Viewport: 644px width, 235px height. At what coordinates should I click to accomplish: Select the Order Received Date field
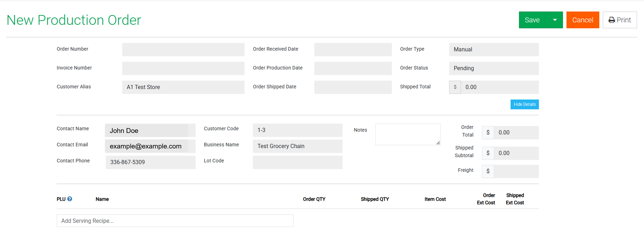point(353,49)
